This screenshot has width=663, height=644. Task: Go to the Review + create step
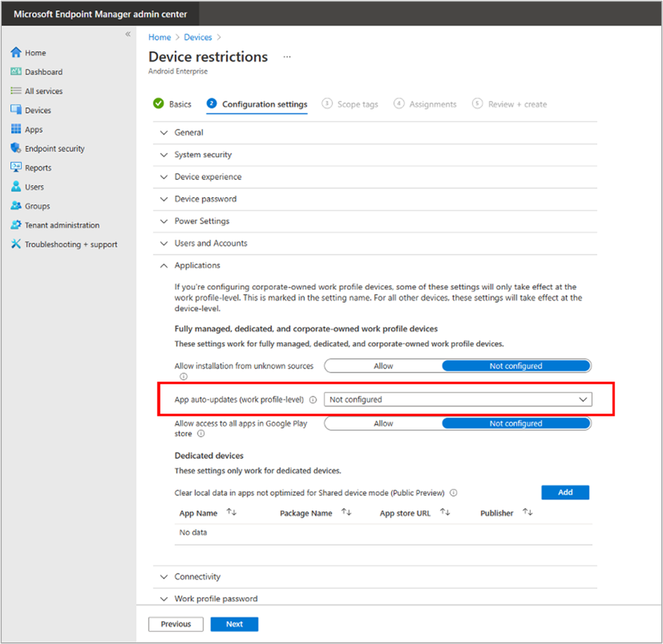(510, 104)
